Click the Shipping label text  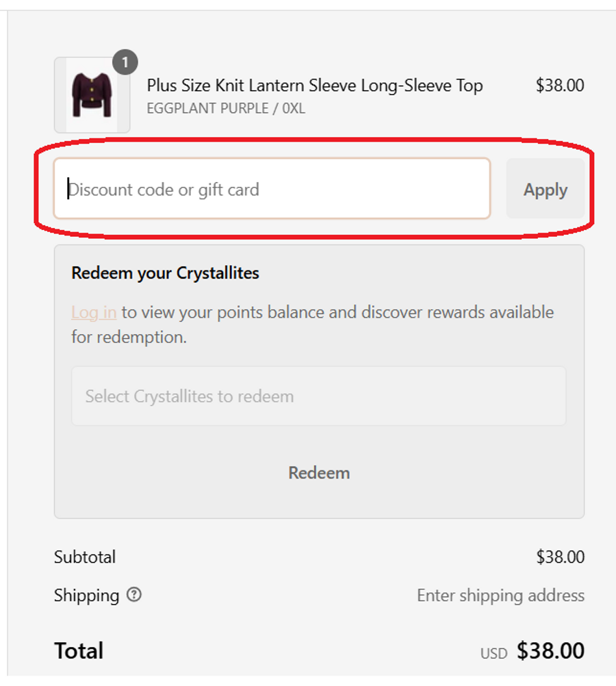point(86,596)
